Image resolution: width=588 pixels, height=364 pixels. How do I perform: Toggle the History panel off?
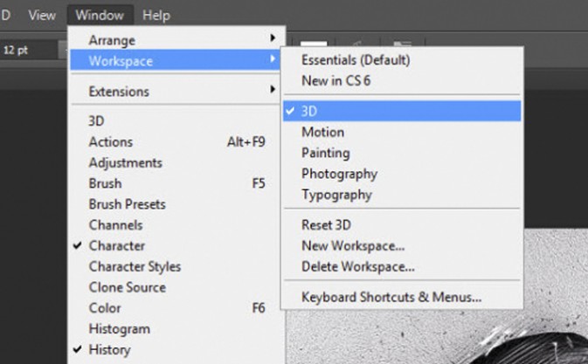pyautogui.click(x=109, y=350)
